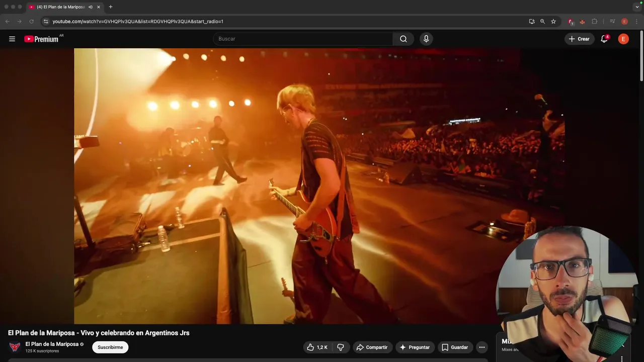
Task: Click the Buscar search input field
Action: [x=303, y=39]
